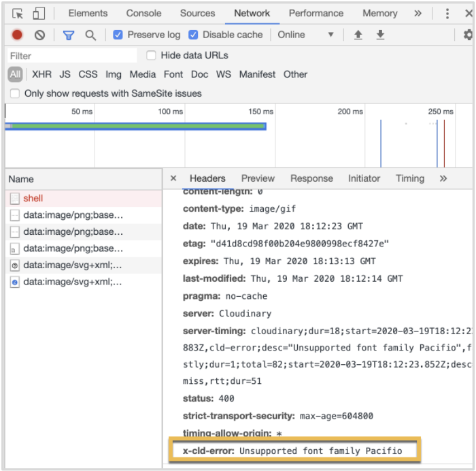This screenshot has width=476, height=471.
Task: Toggle the Disable cache checkbox
Action: click(x=193, y=35)
